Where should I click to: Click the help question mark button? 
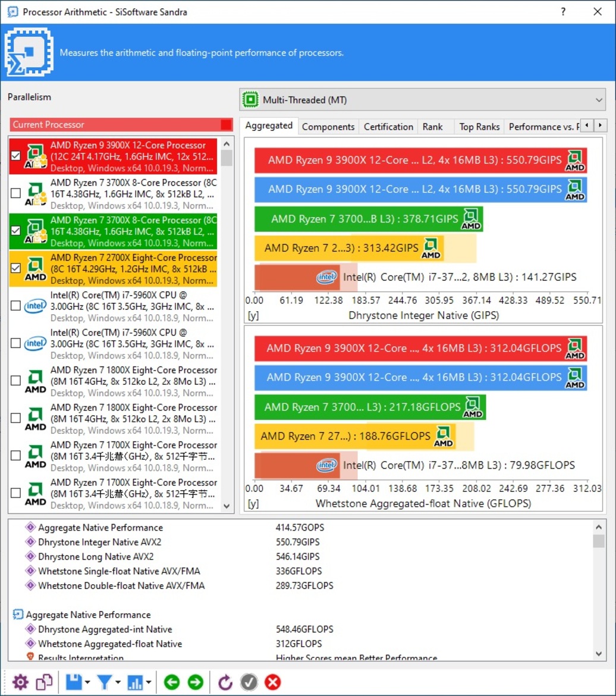[563, 11]
